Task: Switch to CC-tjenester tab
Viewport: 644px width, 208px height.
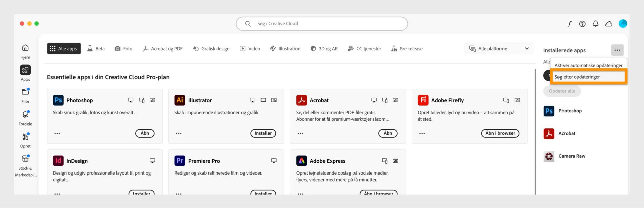Action: point(364,49)
